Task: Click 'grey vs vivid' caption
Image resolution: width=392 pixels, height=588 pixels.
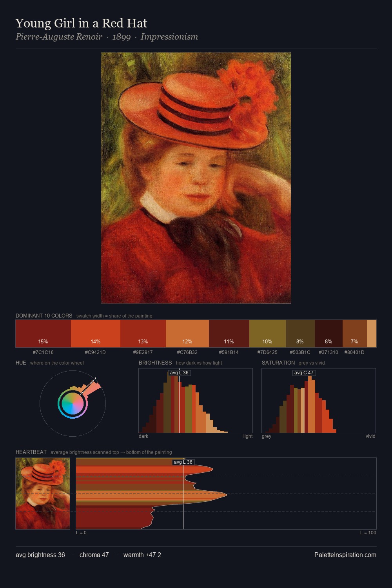Action: click(x=312, y=363)
